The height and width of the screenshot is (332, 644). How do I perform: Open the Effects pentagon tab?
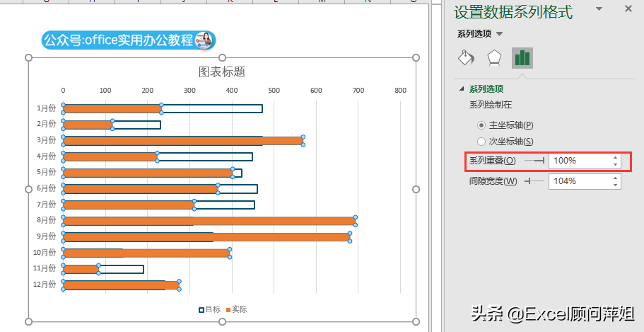pos(494,58)
